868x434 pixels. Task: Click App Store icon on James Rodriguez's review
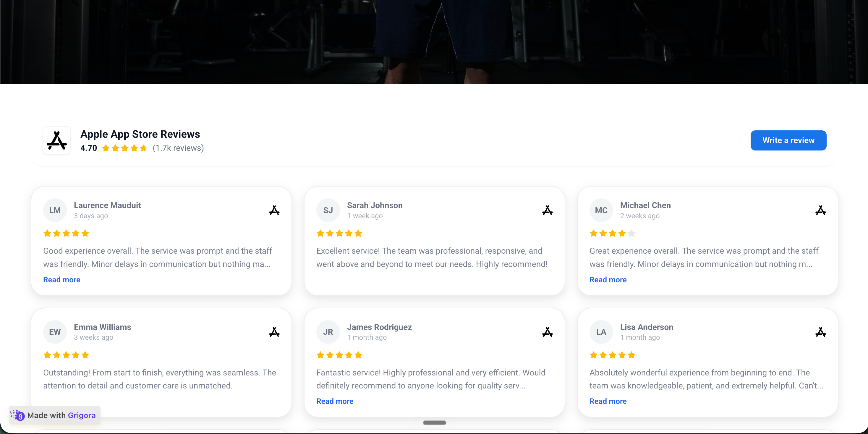547,332
